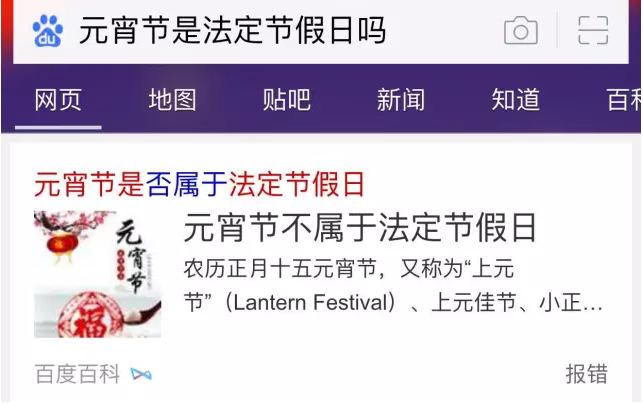Open the partially visible 百科 tab
This screenshot has height=404, width=643.
(625, 100)
